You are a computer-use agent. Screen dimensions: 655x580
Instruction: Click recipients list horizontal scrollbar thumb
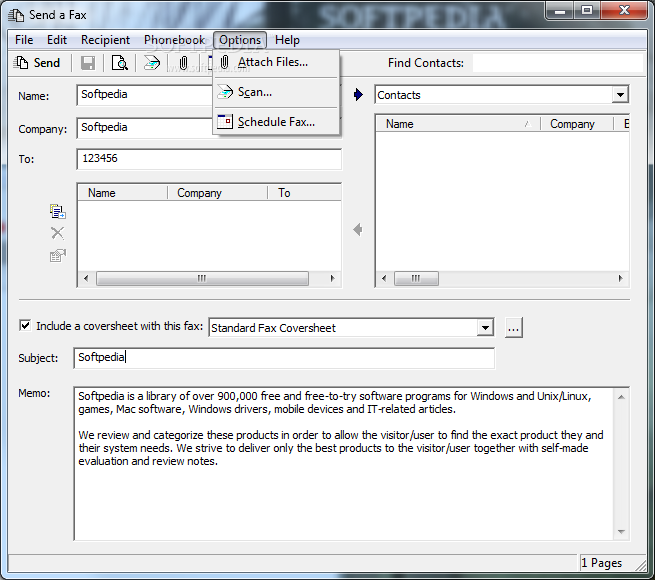202,278
